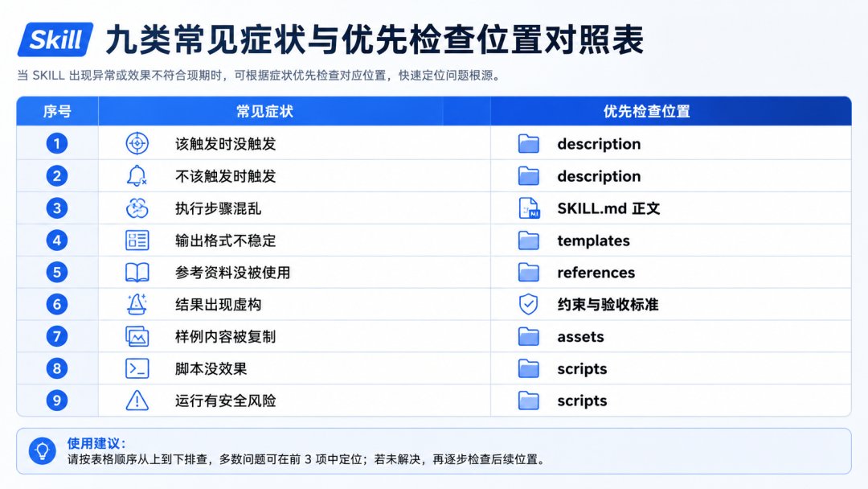Click the 使用建议: heading
Image resolution: width=868 pixels, height=489 pixels.
[x=96, y=443]
